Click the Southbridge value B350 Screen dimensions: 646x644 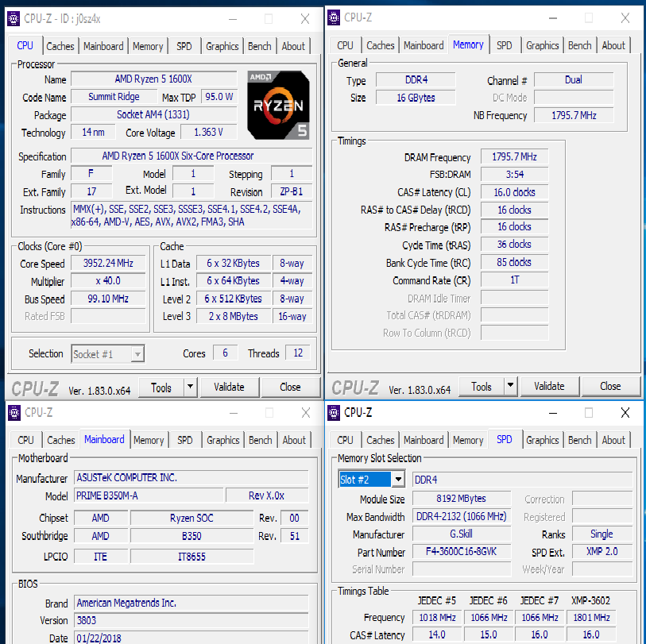(191, 536)
